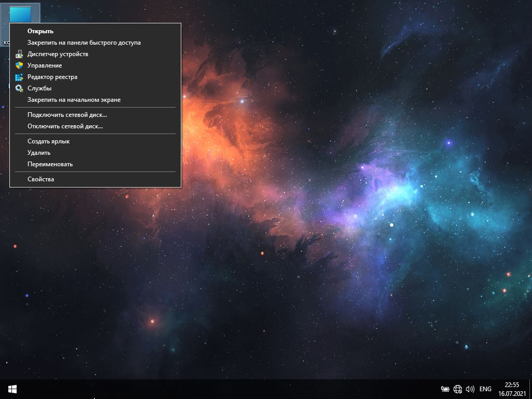Click the Show Desktop strip at the taskbar edge
Image resolution: width=532 pixels, height=399 pixels.
coord(530,389)
